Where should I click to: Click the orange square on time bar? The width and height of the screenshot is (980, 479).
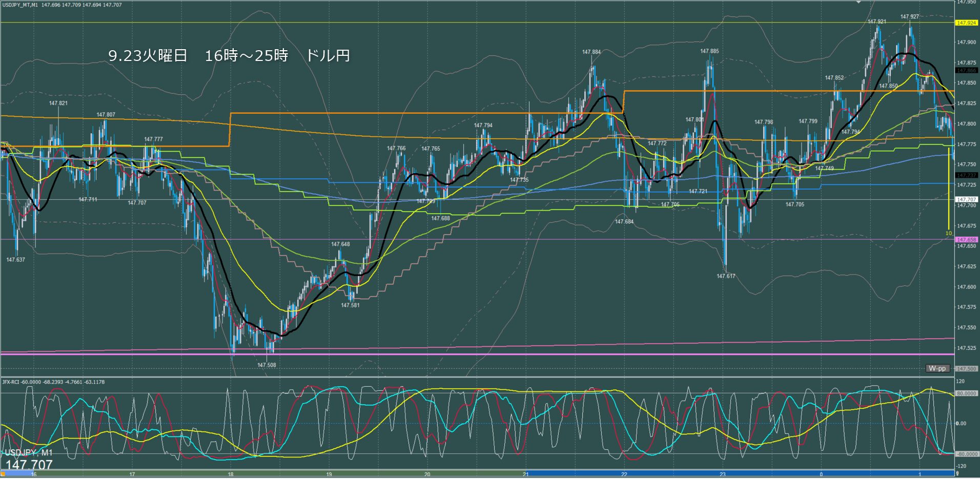3,474
